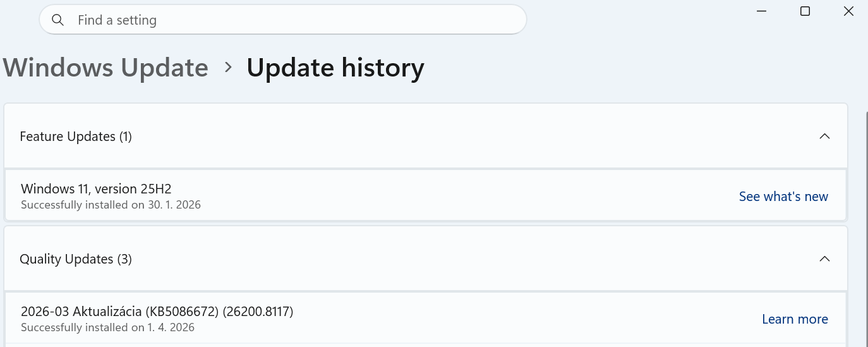Maximize the Settings window
The image size is (868, 347).
(x=805, y=11)
